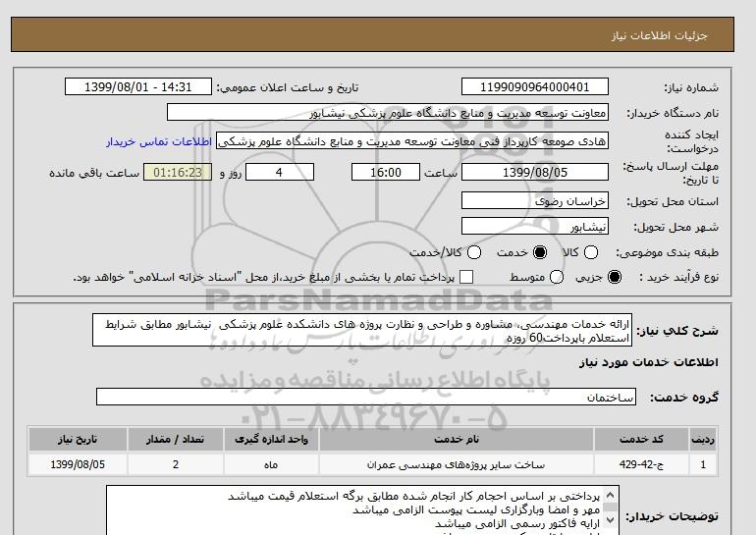Toggle the Islamic treasury bonds payment checkbox
Screen dimensions: 756x535
tap(466, 277)
